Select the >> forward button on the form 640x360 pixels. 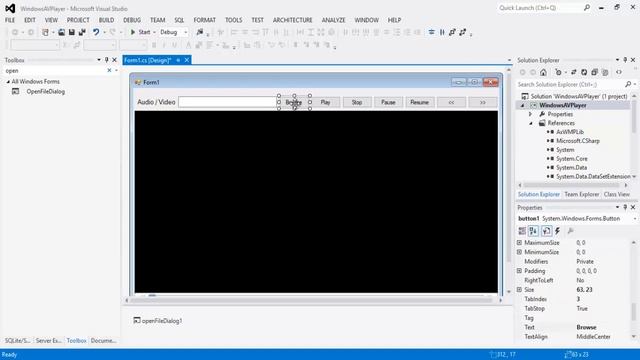point(482,102)
